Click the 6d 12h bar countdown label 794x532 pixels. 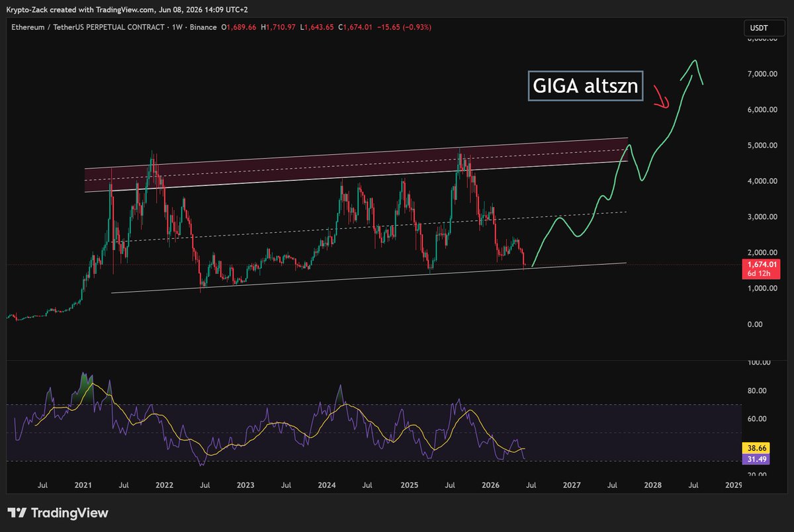pos(760,274)
